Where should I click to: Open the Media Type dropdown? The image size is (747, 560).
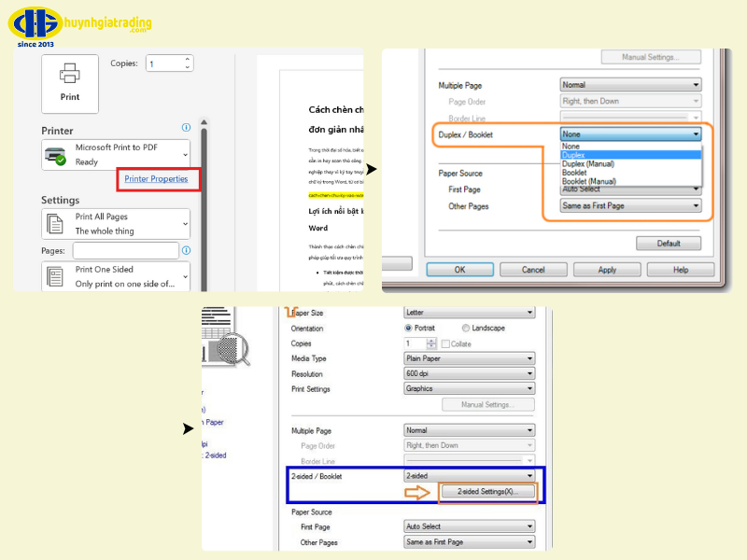[469, 358]
